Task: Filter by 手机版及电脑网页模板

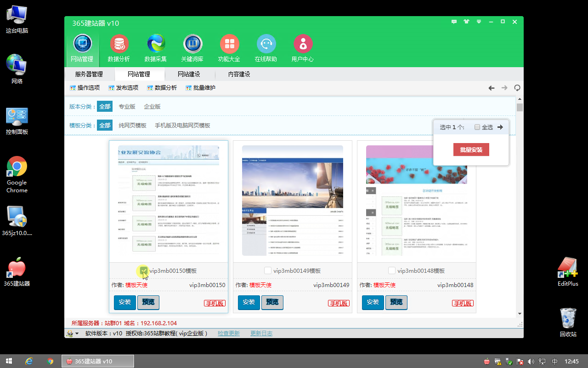Action: (x=182, y=125)
